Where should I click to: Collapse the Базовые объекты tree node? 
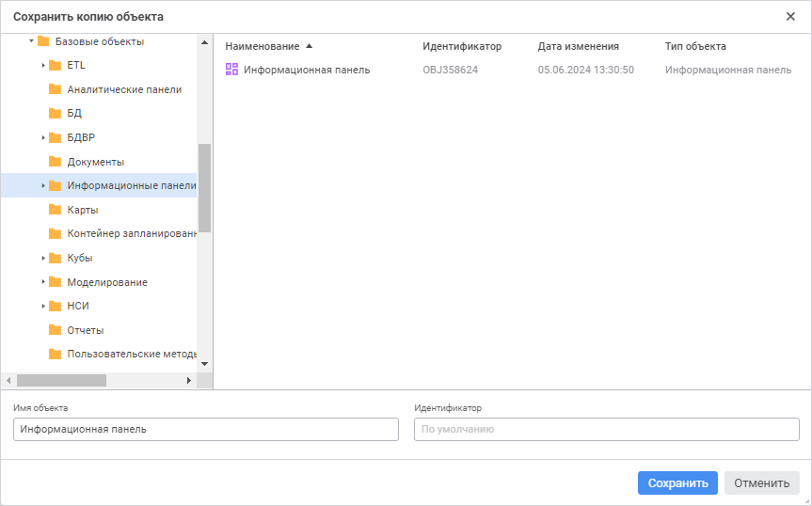(x=32, y=41)
